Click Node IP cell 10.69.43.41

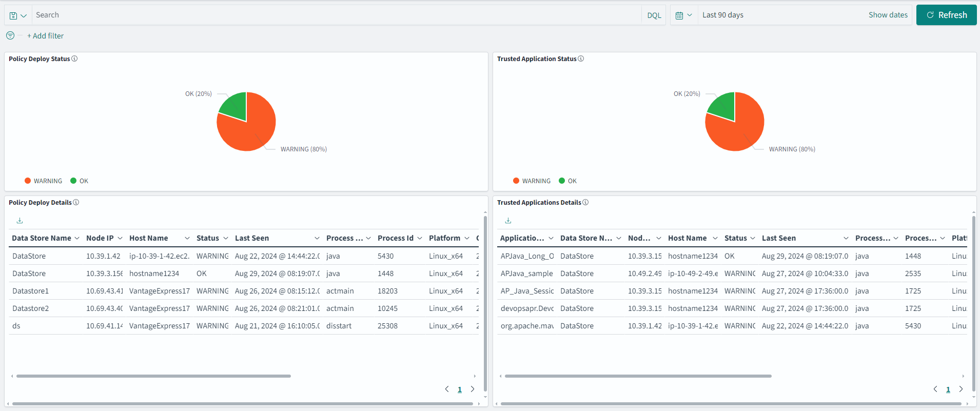(104, 291)
